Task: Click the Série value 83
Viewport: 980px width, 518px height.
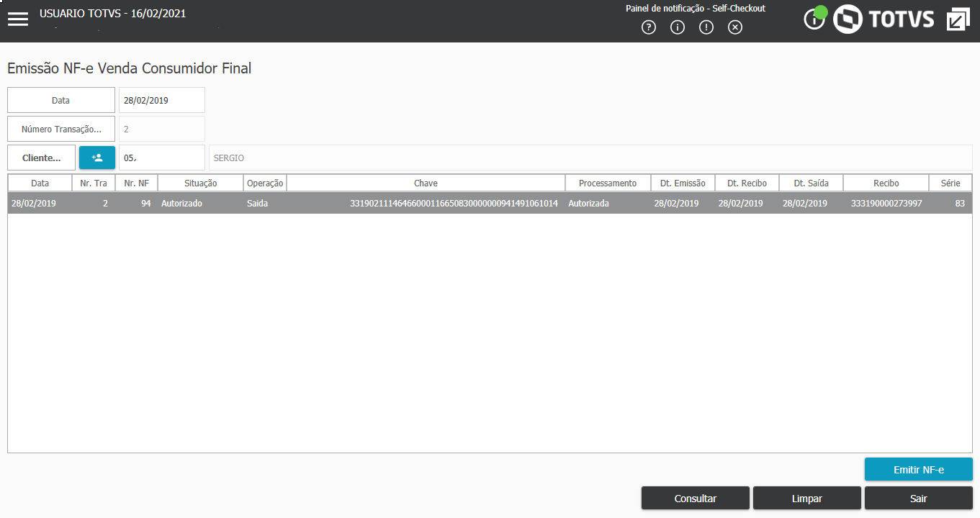Action: coord(950,204)
